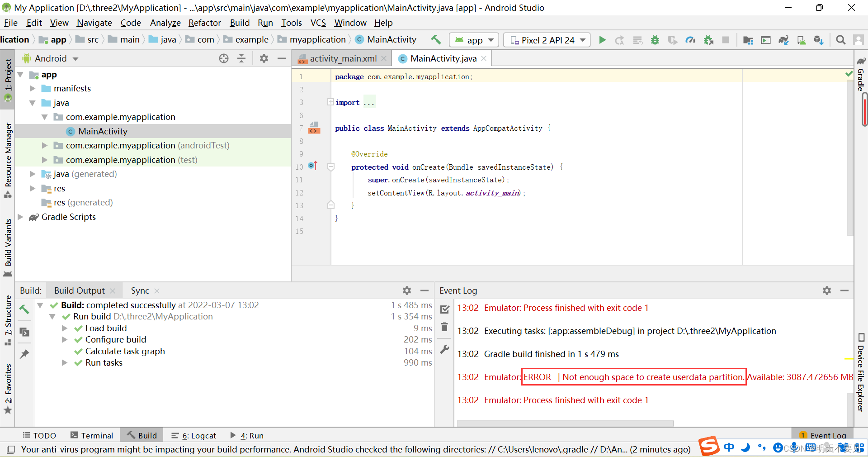This screenshot has height=457, width=868.
Task: Click the Run with Coverage shield icon
Action: (x=673, y=40)
